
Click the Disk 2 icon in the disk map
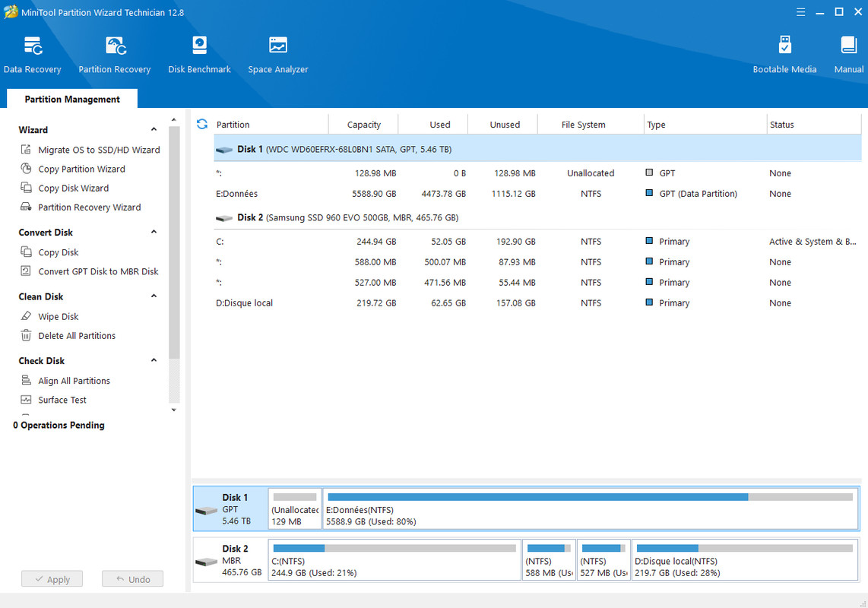207,562
